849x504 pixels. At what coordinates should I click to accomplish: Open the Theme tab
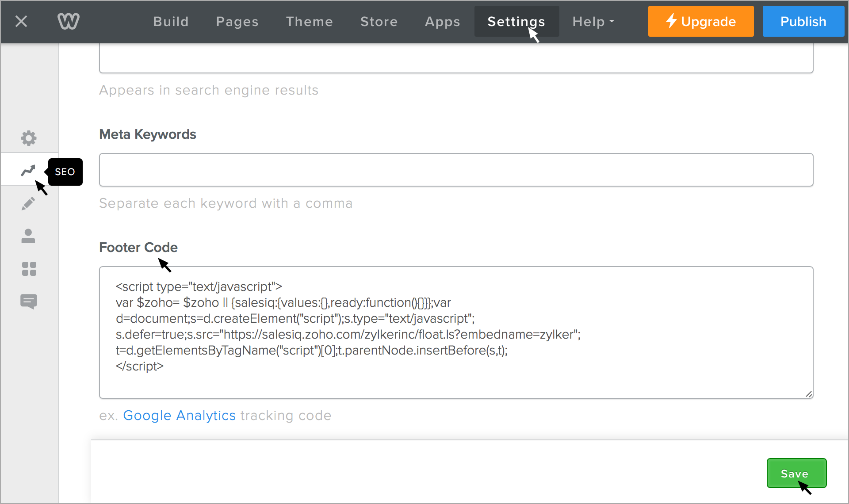point(310,21)
